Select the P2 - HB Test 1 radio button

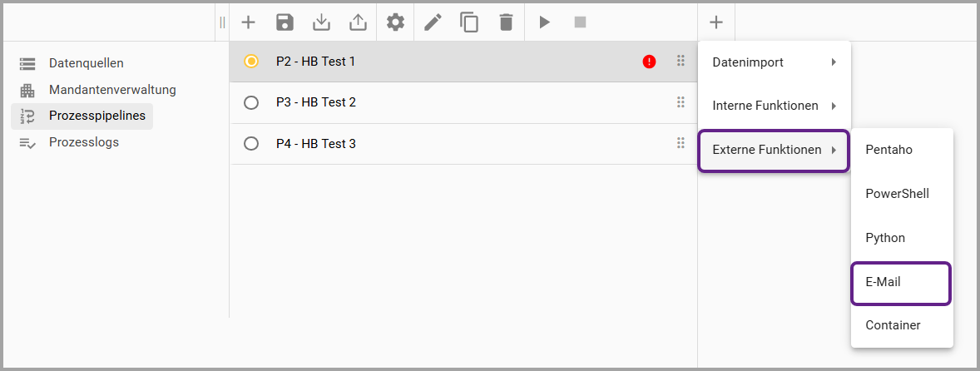pyautogui.click(x=251, y=62)
